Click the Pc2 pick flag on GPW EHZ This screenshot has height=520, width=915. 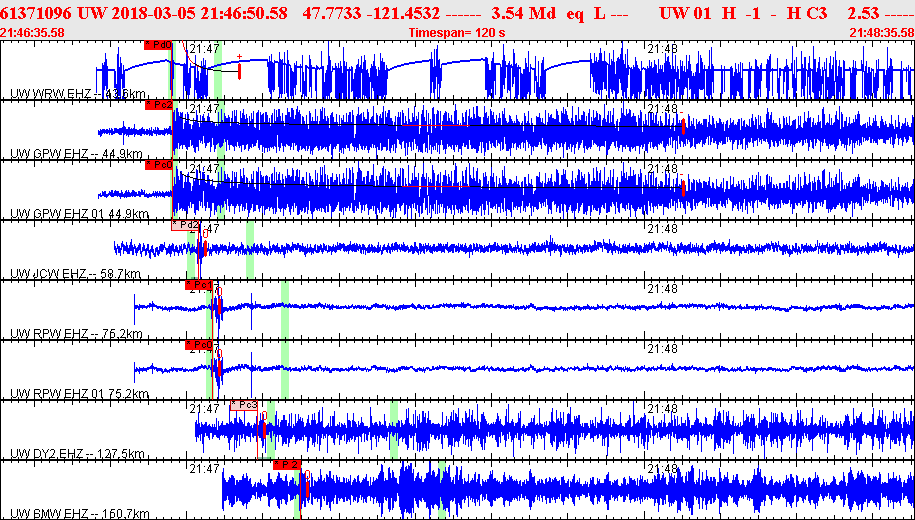[159, 105]
